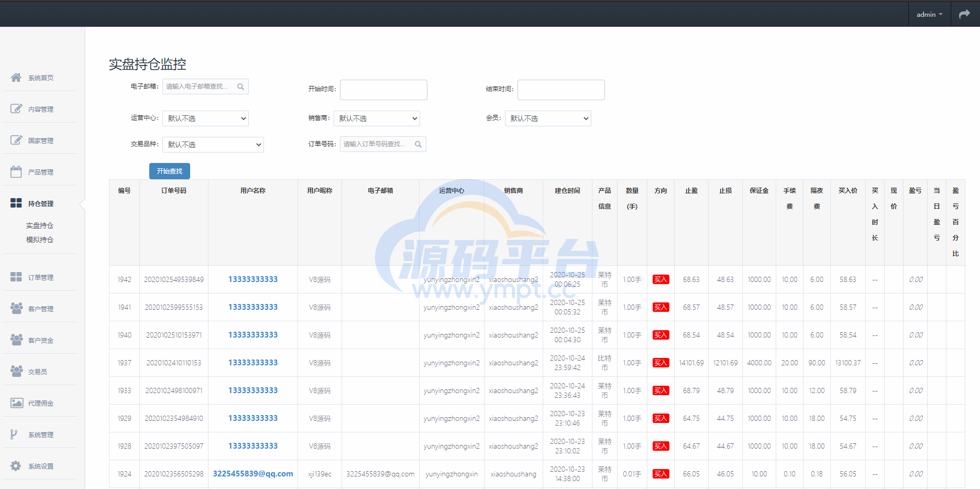Click 用户名称 column header
980x489 pixels.
(253, 191)
